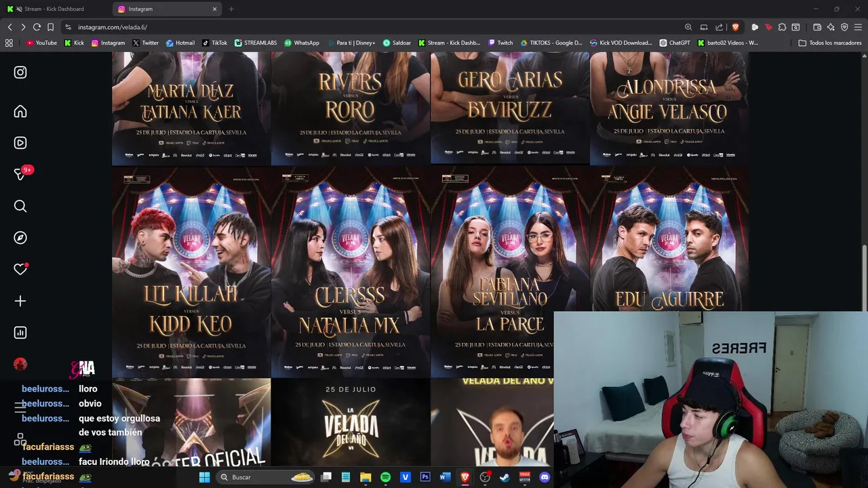Open Discord from the taskbar
This screenshot has width=868, height=488.
[x=545, y=477]
